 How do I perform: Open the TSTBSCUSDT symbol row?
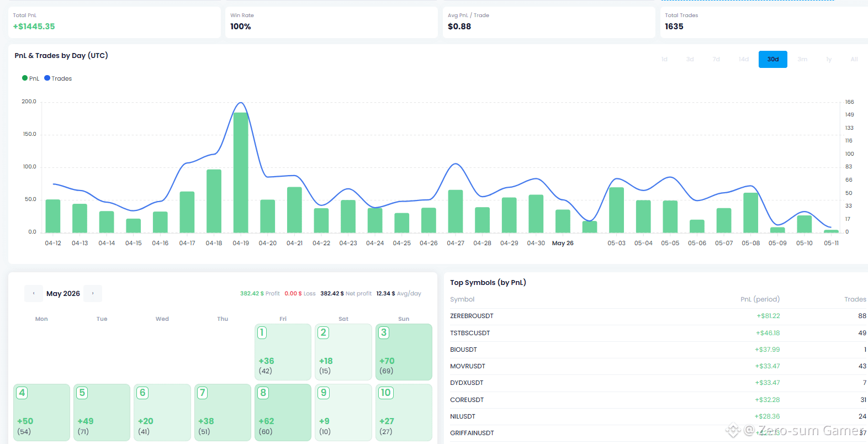click(658, 333)
